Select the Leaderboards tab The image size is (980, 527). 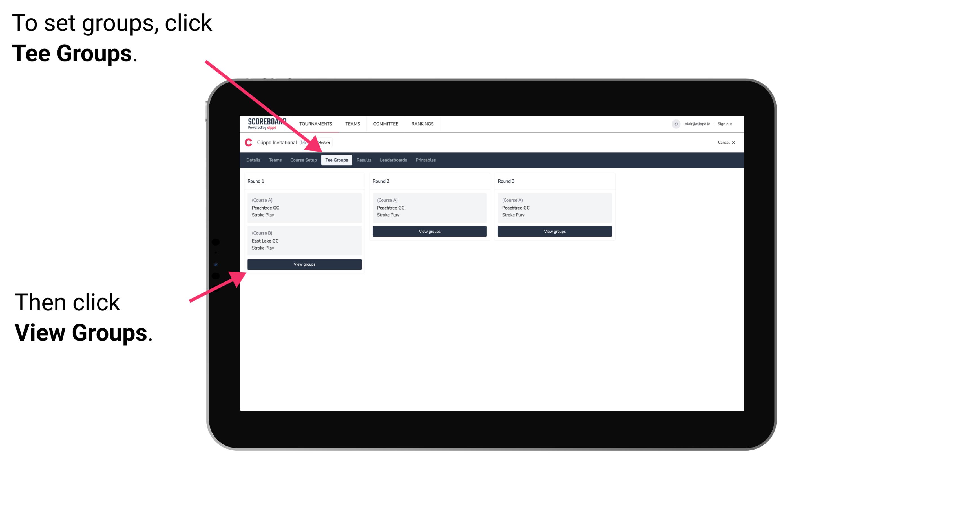tap(392, 160)
